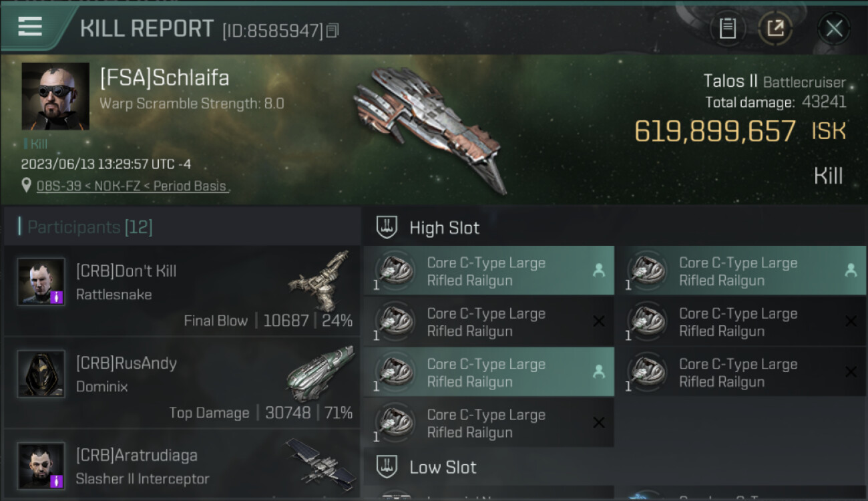Expand the Low Slot section
This screenshot has height=501, width=868.
click(x=614, y=466)
